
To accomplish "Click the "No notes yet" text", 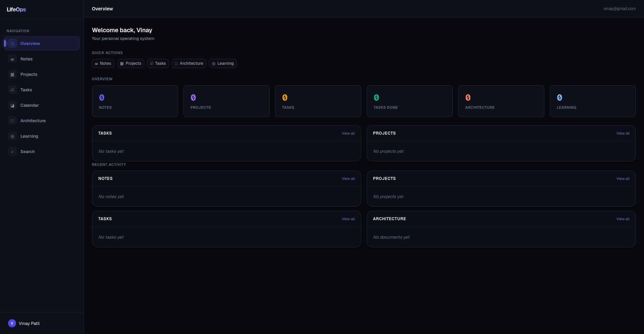I will [111, 197].
